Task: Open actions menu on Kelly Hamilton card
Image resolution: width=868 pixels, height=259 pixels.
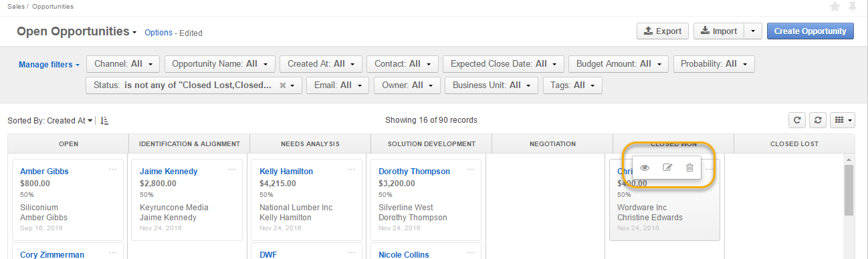Action: 352,170
